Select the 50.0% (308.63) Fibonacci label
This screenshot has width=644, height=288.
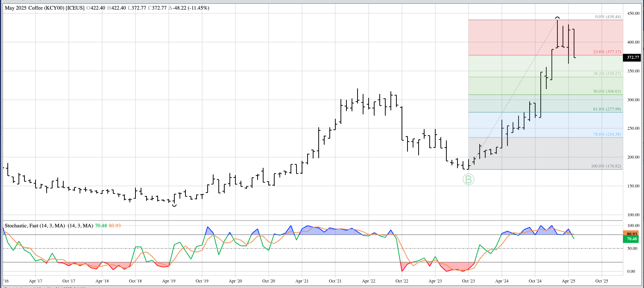[607, 91]
